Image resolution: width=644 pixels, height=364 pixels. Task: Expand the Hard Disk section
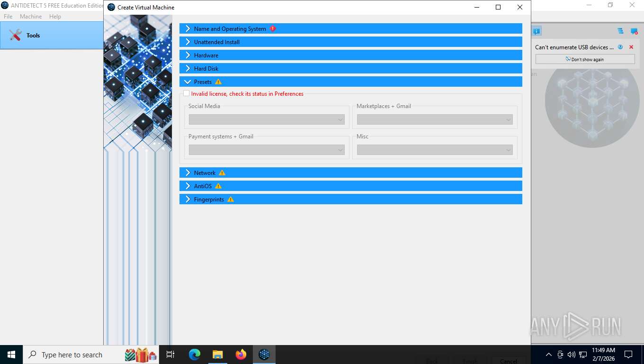(351, 68)
